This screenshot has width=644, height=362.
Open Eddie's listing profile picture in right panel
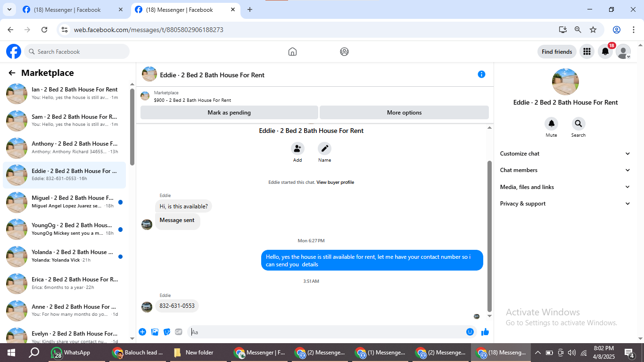pyautogui.click(x=565, y=82)
